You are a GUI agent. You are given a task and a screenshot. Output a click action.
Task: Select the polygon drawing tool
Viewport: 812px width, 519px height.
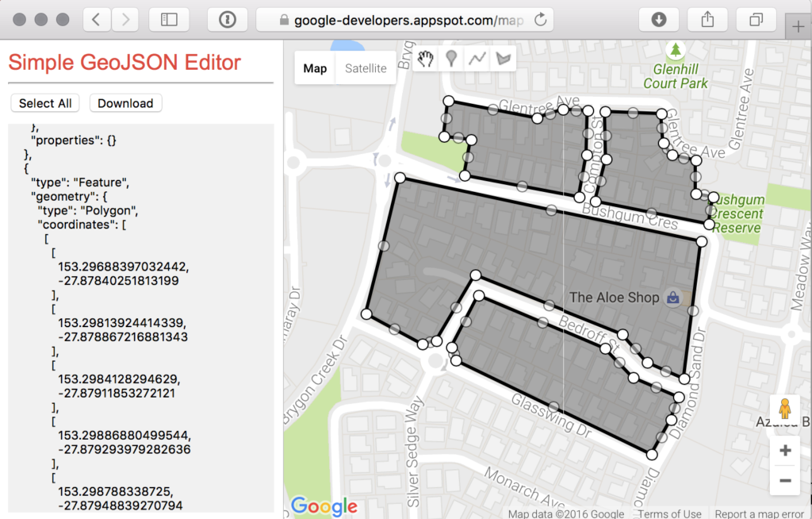pyautogui.click(x=503, y=58)
